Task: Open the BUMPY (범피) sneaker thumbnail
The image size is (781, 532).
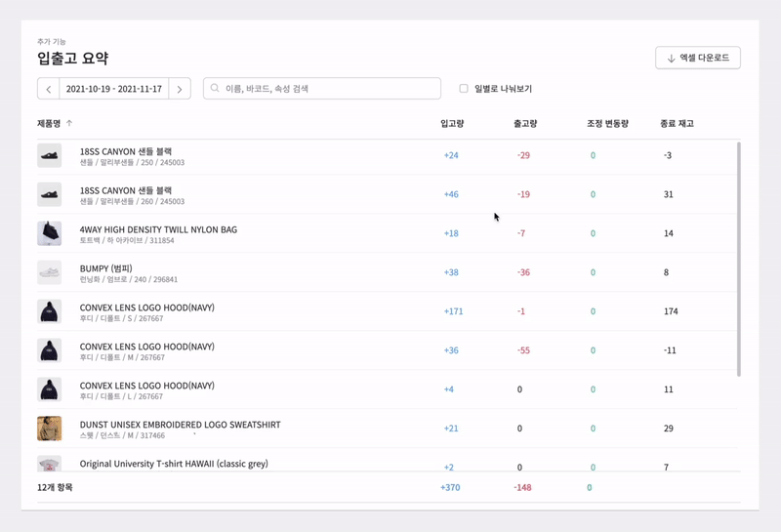Action: point(49,272)
